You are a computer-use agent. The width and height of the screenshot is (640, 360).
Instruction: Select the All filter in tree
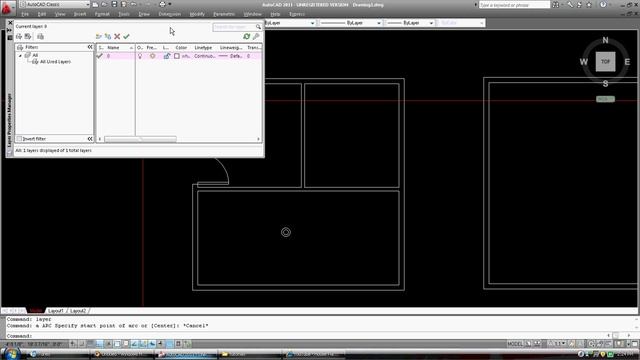(35, 55)
